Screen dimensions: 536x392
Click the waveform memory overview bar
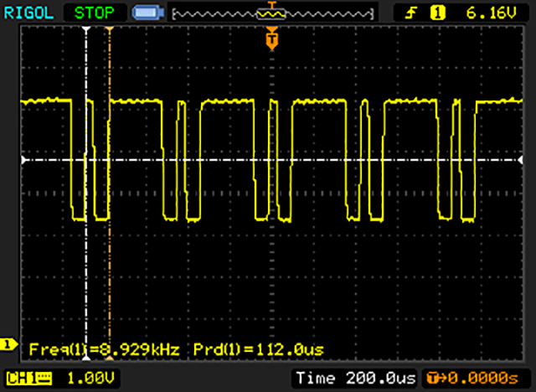273,14
